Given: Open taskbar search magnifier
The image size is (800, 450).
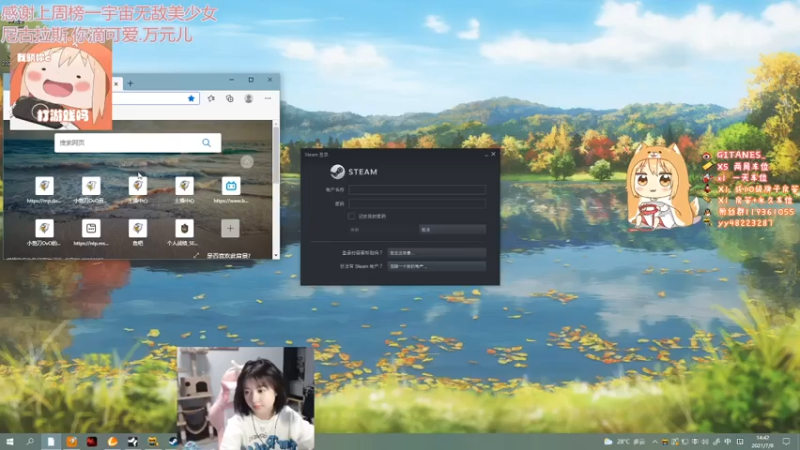Looking at the screenshot, I should 30,441.
